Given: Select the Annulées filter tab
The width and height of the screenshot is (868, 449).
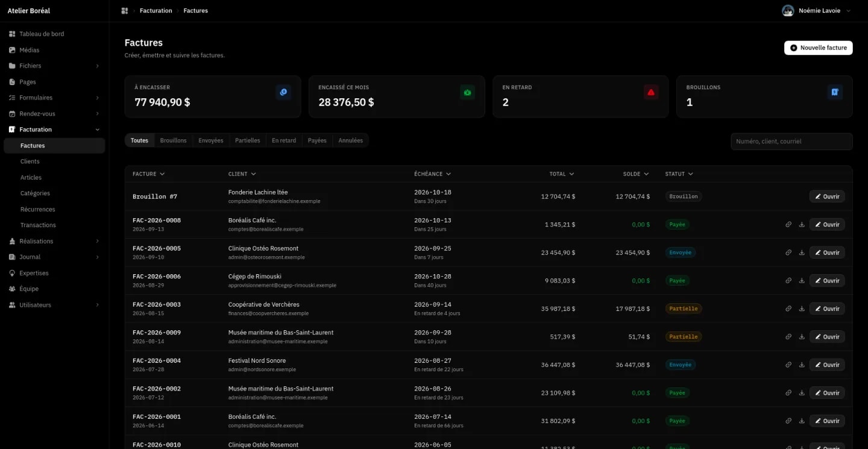Looking at the screenshot, I should coord(351,140).
